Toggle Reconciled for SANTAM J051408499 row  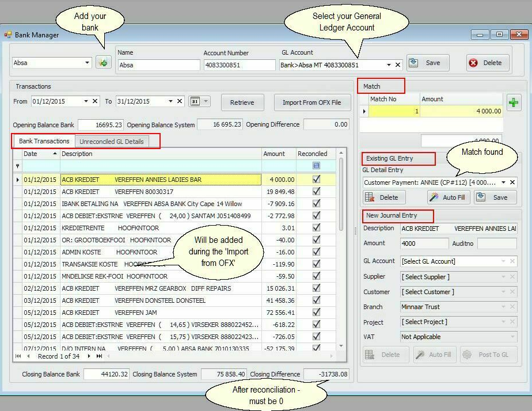coord(316,215)
